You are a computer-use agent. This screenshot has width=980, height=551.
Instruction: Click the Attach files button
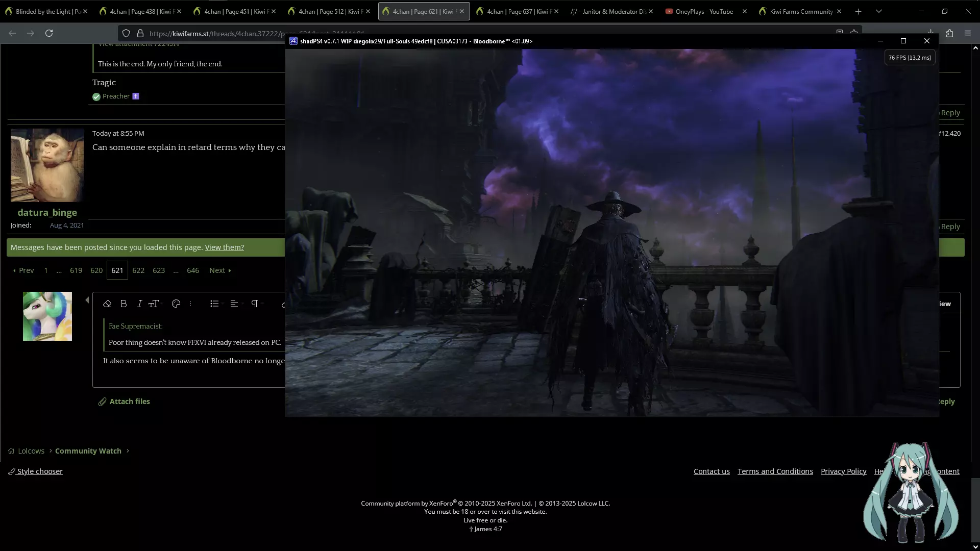124,402
